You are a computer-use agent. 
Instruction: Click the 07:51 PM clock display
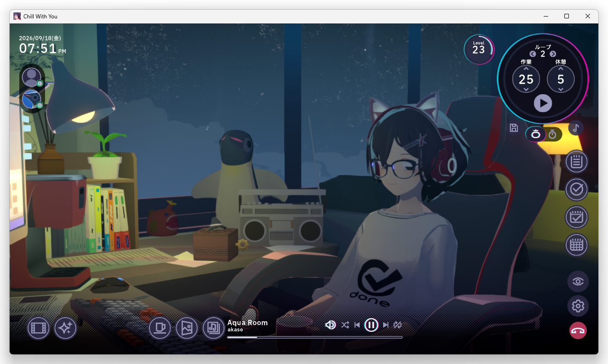tap(43, 49)
